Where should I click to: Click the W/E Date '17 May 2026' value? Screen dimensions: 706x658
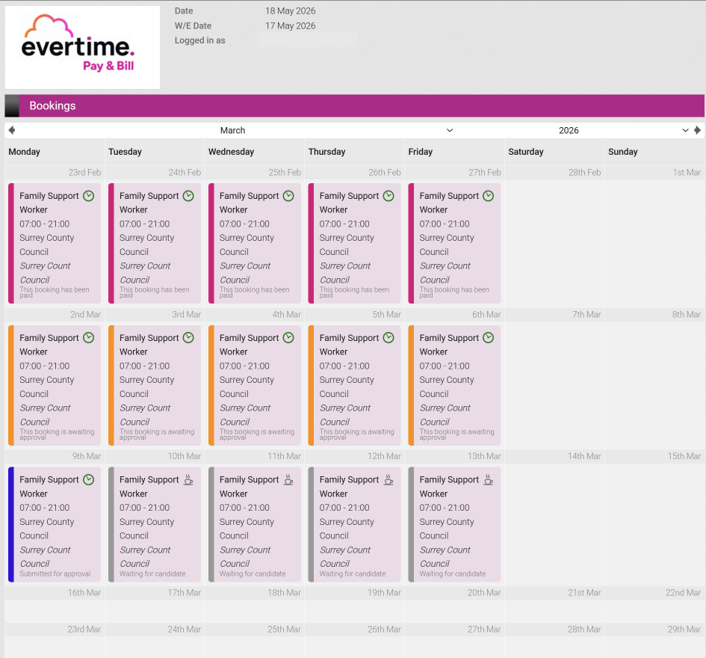[290, 26]
